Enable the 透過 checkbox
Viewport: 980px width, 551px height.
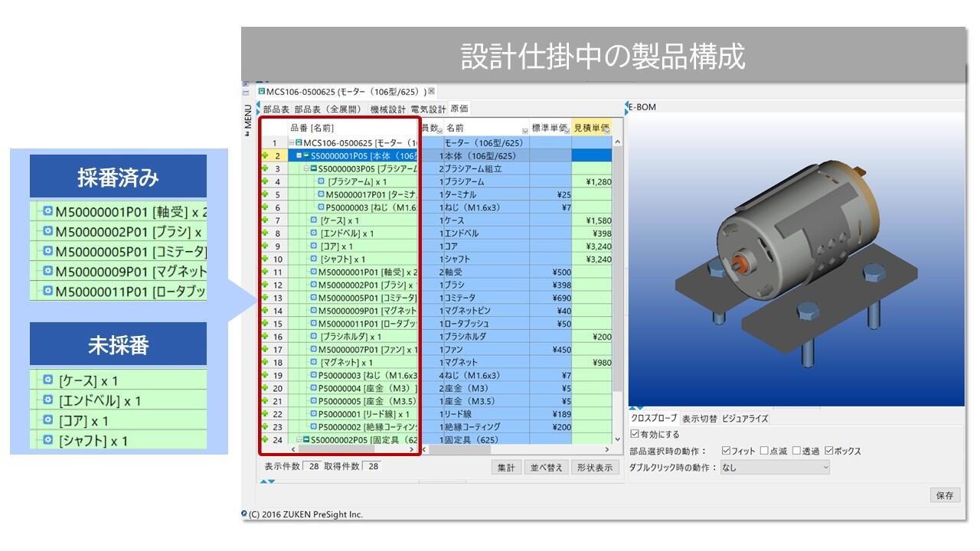[796, 451]
